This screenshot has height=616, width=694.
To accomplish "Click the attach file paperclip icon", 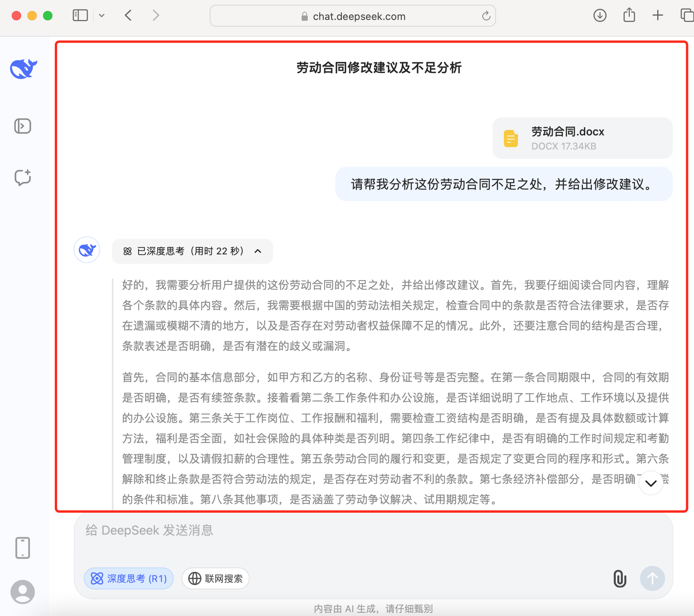I will point(620,578).
